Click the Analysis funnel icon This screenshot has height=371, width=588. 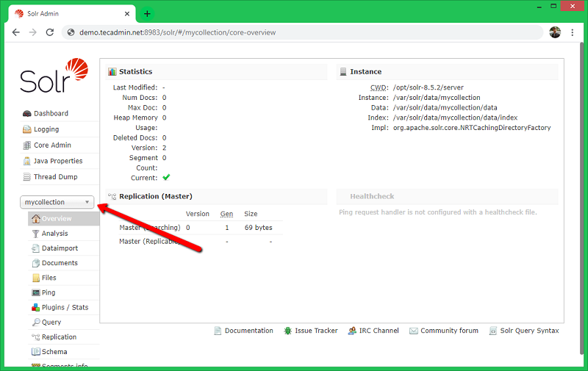tap(35, 234)
